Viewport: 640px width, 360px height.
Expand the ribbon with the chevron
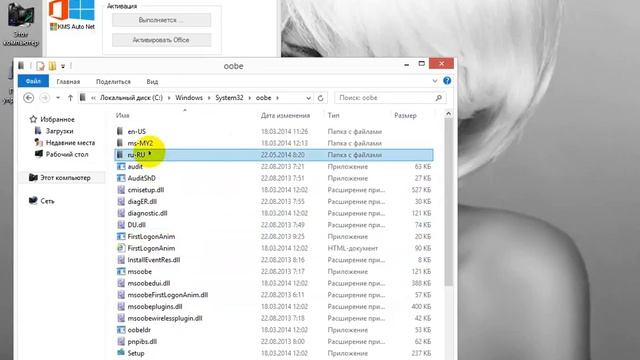click(435, 81)
